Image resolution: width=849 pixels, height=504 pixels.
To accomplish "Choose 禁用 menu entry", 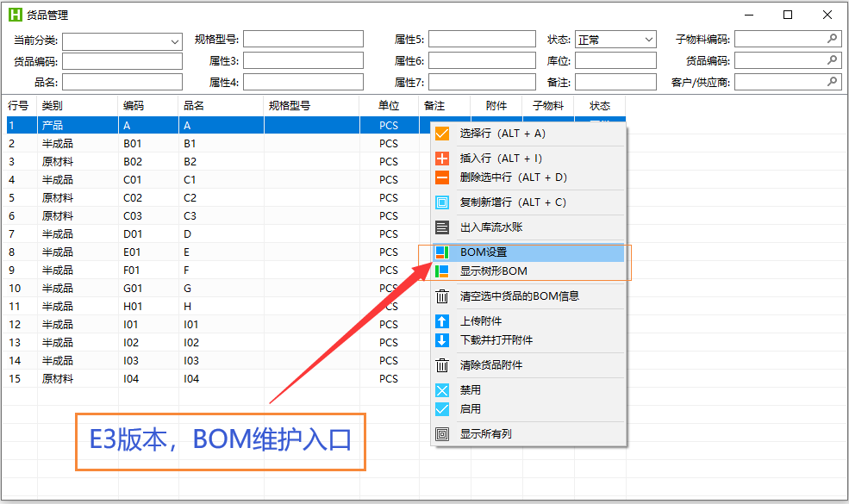I will pyautogui.click(x=528, y=389).
